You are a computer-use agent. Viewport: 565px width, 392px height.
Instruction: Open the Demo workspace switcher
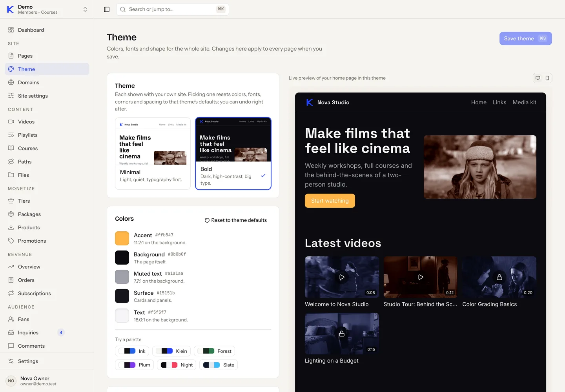click(x=47, y=9)
